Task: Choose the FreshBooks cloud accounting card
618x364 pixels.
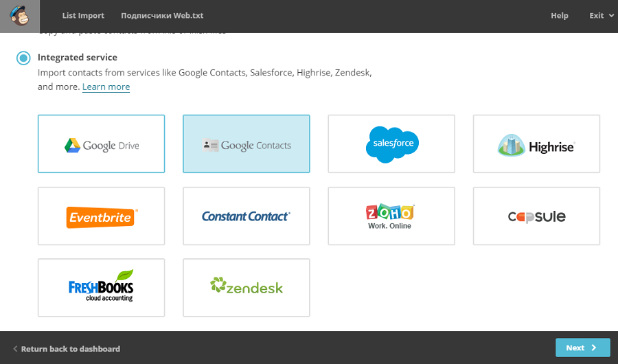Action: (102, 288)
